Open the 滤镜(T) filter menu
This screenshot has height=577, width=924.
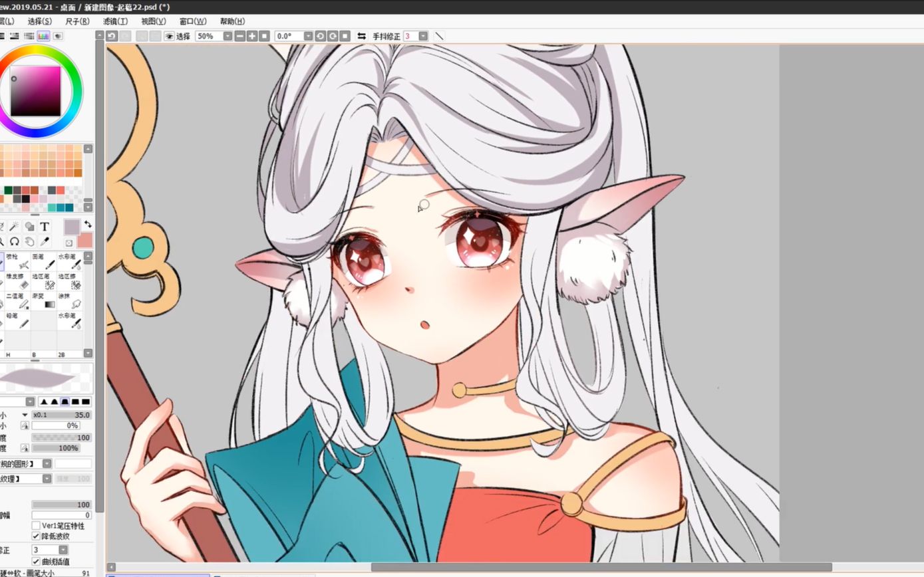click(115, 21)
